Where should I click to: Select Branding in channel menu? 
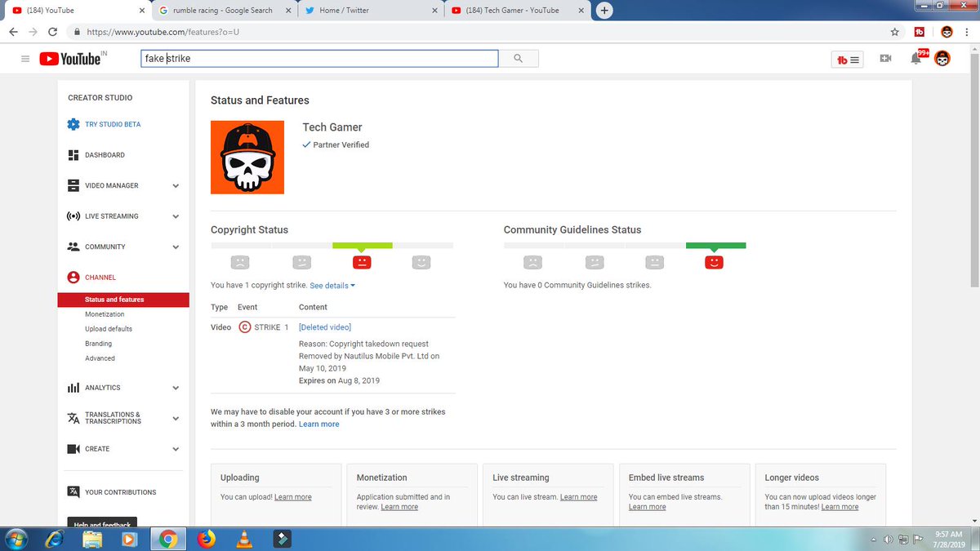pos(99,344)
